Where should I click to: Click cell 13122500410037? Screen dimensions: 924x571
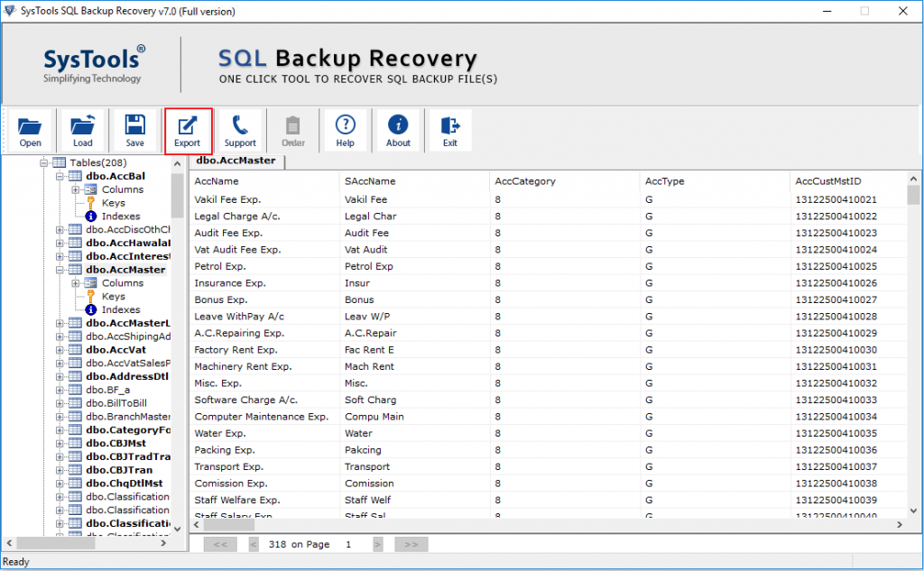[x=836, y=466]
